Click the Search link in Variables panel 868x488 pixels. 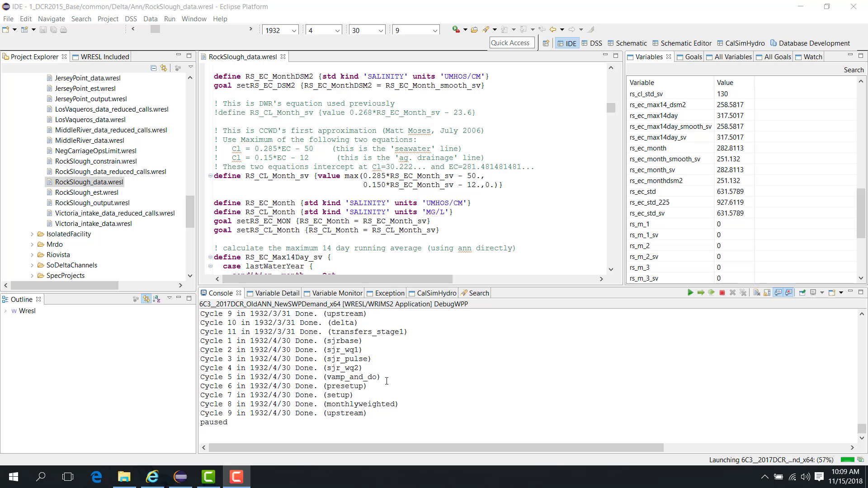click(854, 70)
